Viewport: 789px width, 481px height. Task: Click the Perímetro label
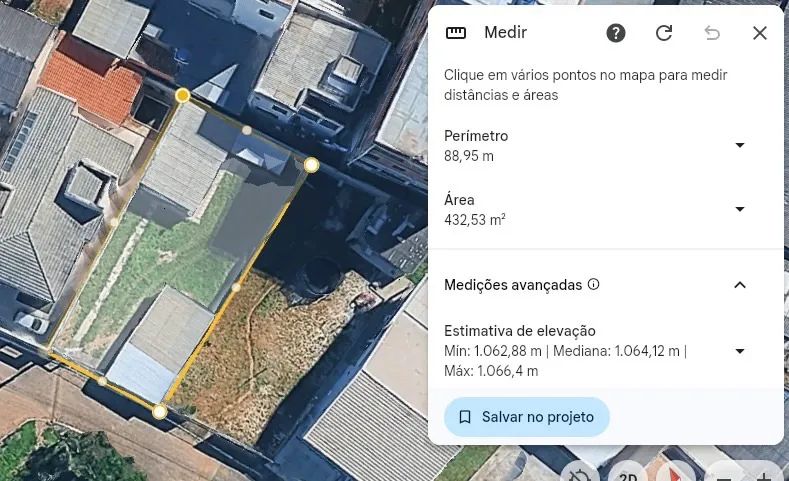tap(476, 136)
